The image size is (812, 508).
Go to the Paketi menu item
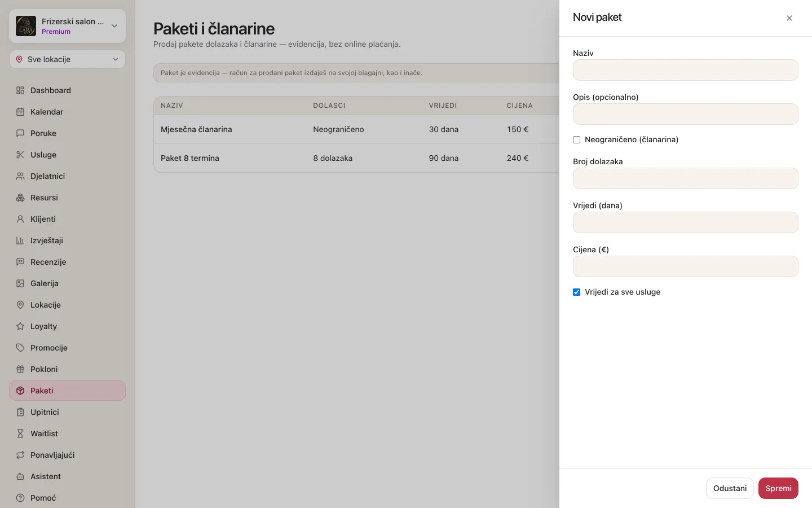(x=67, y=391)
